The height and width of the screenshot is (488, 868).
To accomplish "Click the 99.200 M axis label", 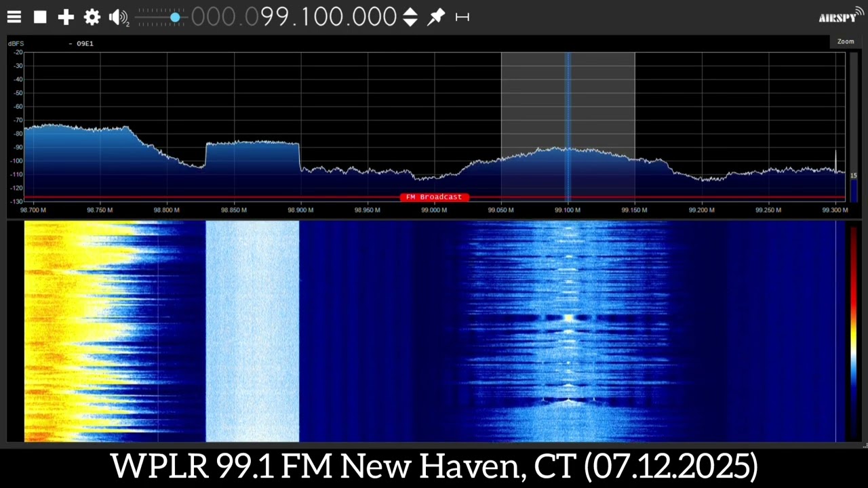I will 701,210.
